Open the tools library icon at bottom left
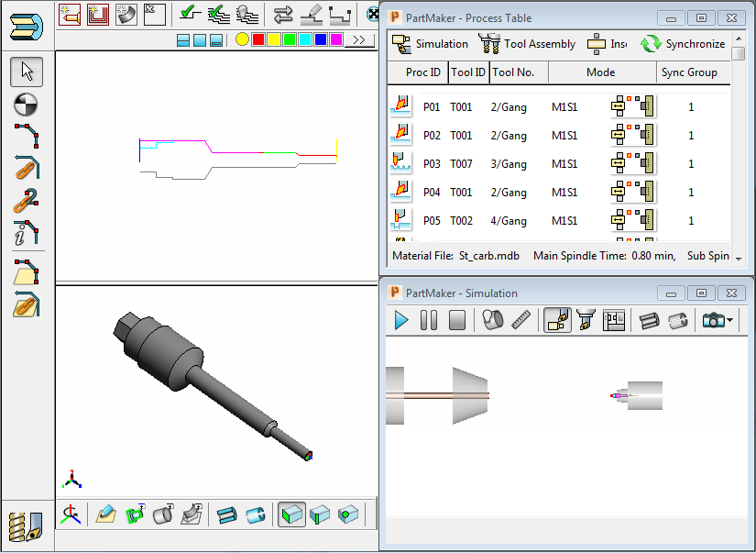Screen dimensions: 756x553 [x=26, y=525]
